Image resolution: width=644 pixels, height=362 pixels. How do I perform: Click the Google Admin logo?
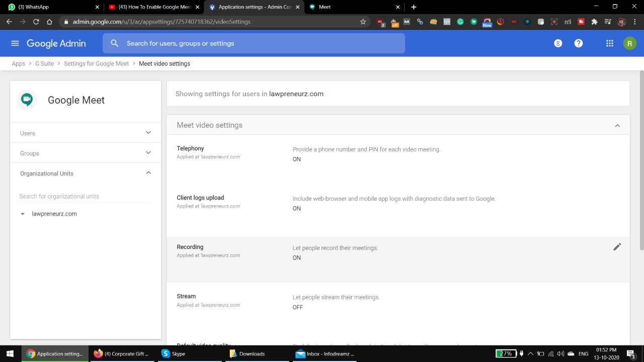(x=56, y=43)
